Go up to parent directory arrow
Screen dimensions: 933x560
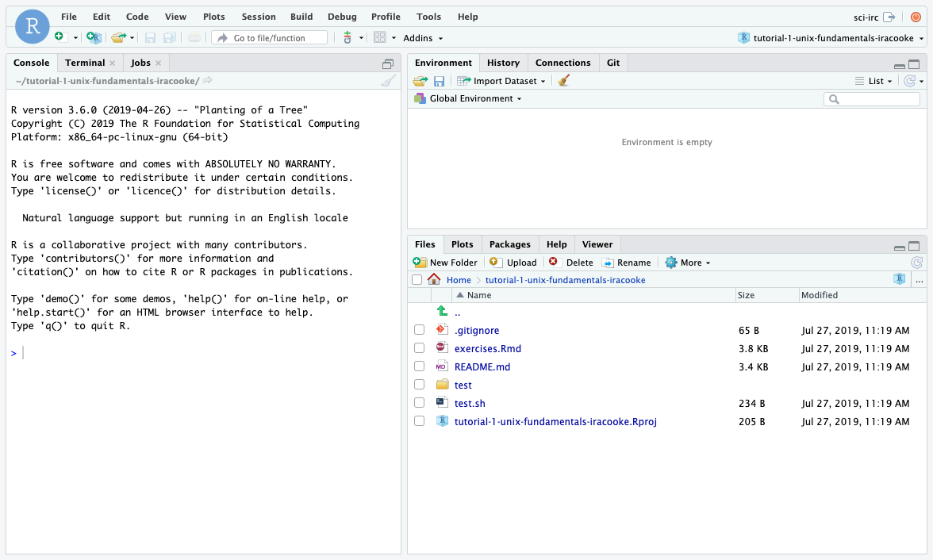coord(442,313)
